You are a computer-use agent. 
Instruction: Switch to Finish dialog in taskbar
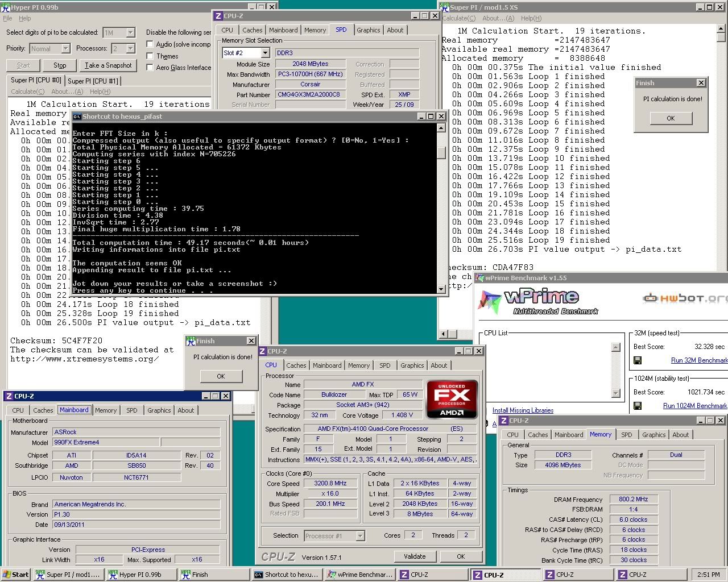pos(213,575)
